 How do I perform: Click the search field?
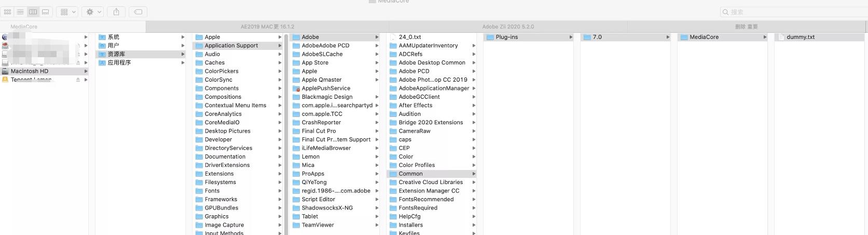click(794, 12)
